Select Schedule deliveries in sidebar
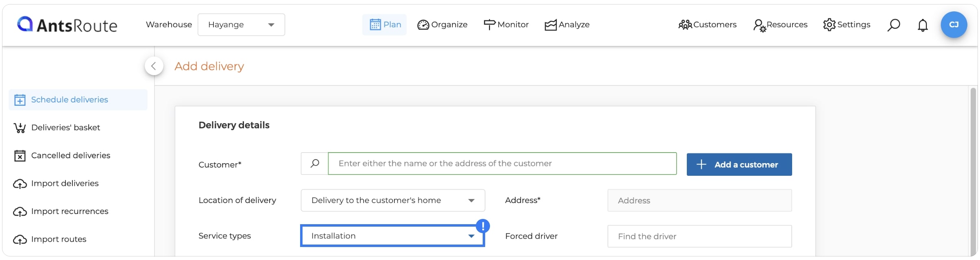The height and width of the screenshot is (260, 980). (x=78, y=100)
